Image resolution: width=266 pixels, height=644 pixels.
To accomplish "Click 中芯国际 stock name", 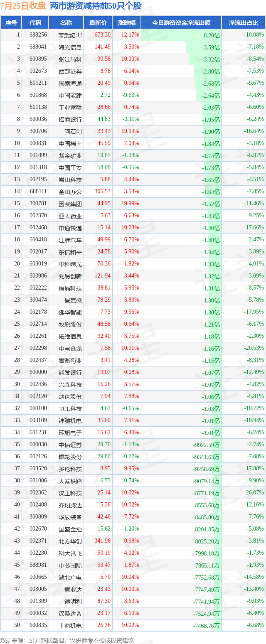I will pos(70,565).
